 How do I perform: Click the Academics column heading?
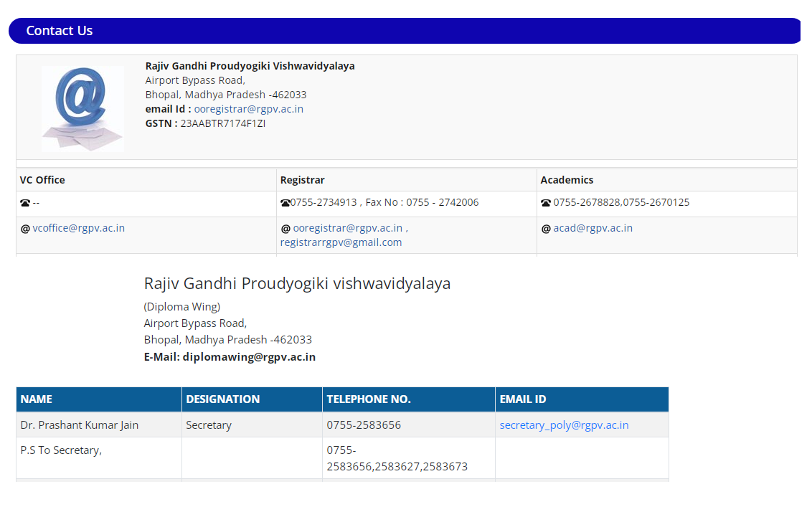point(567,180)
